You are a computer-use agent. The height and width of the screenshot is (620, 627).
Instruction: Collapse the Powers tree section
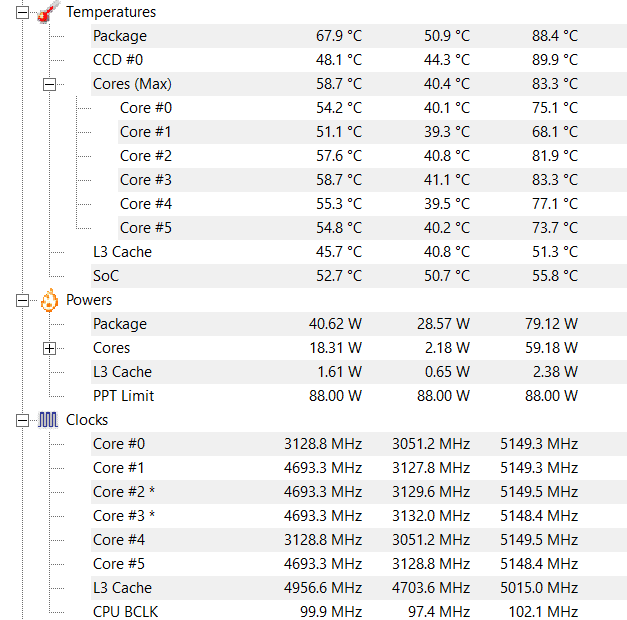[x=22, y=300]
